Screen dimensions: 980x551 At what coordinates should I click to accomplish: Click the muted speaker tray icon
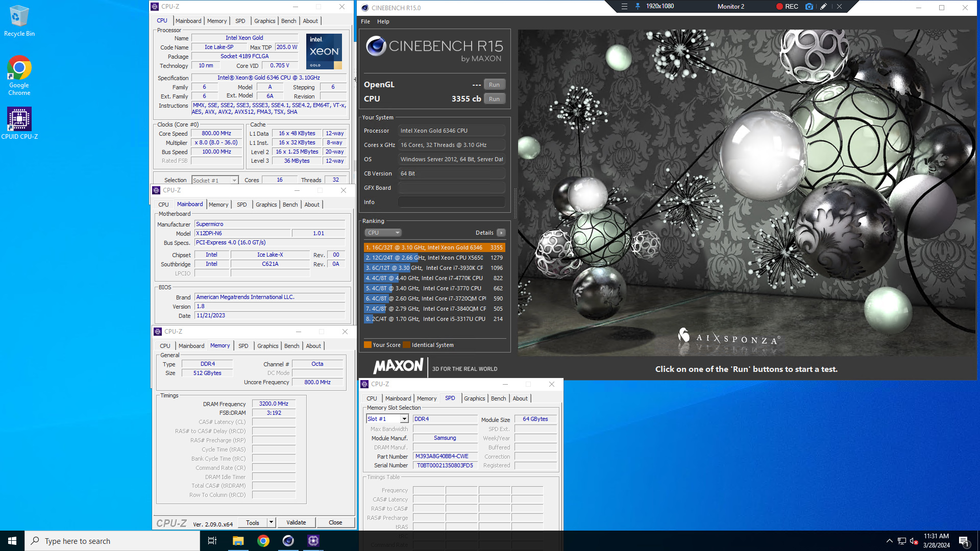[914, 541]
